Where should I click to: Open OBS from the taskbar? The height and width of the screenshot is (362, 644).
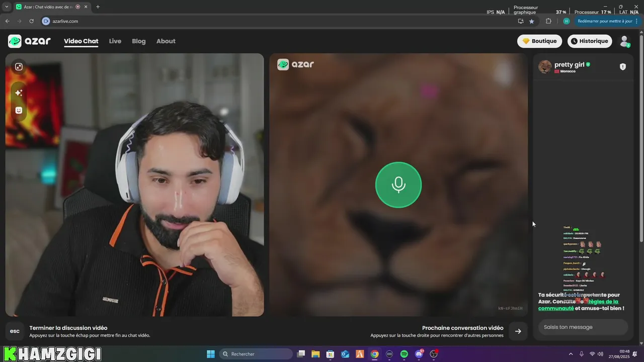click(434, 354)
